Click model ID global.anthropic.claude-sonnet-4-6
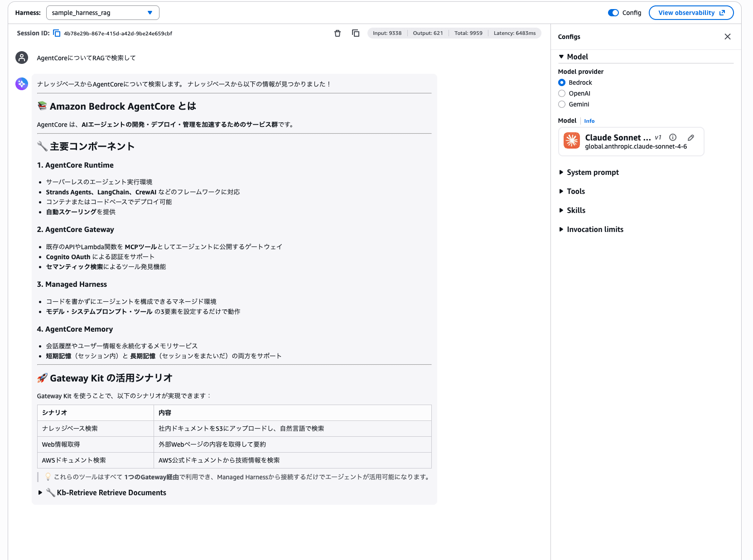 point(636,147)
